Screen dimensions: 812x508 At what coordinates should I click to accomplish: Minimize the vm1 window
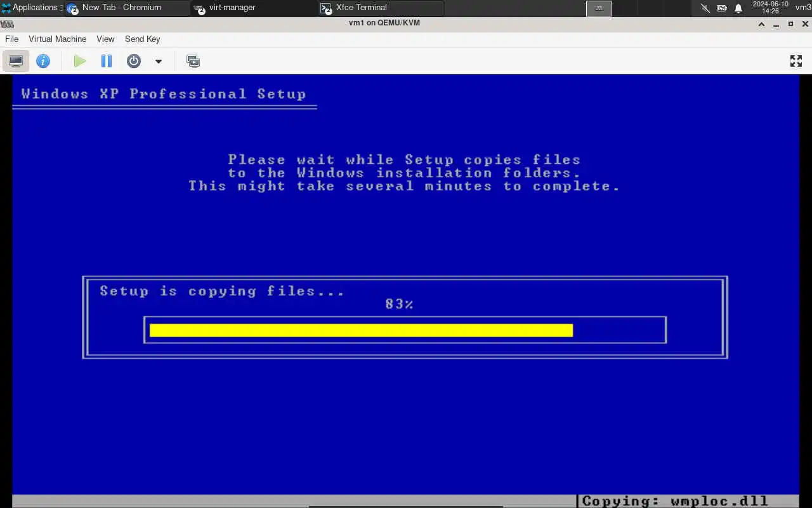coord(776,24)
